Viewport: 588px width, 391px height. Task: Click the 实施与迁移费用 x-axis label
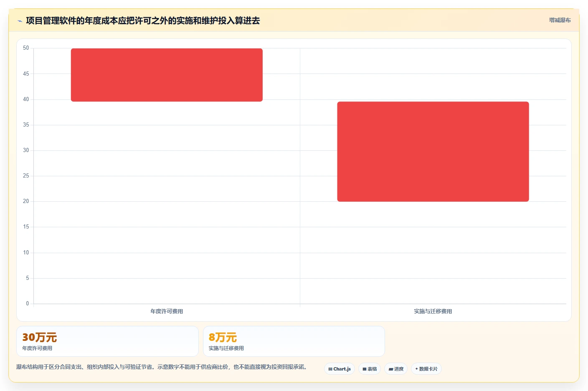(x=433, y=311)
